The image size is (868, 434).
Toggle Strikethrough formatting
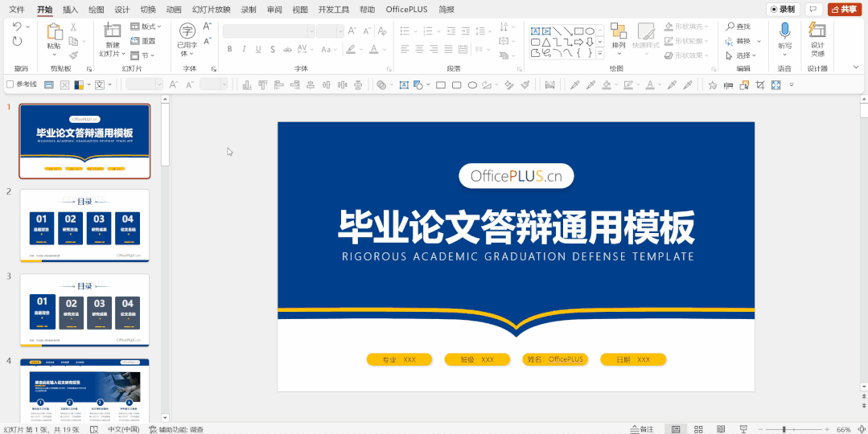[x=287, y=49]
